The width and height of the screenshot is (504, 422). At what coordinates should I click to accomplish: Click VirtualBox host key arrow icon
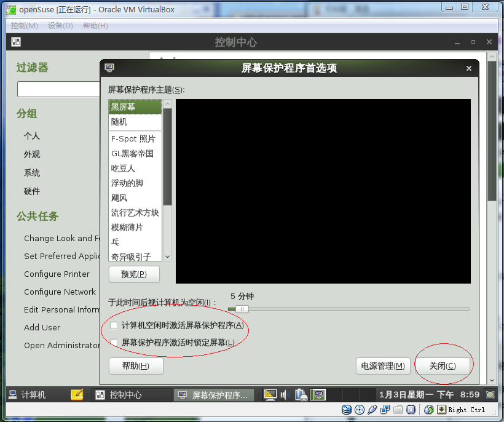point(442,410)
